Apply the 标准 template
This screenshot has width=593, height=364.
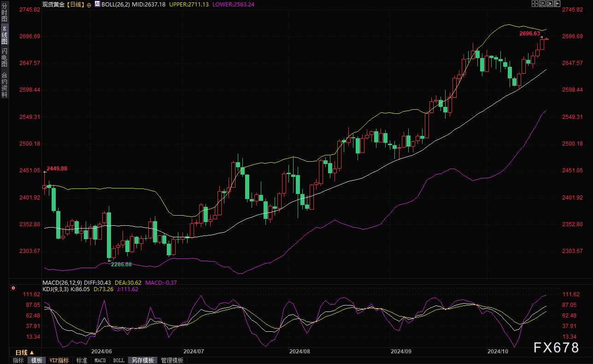click(82, 360)
